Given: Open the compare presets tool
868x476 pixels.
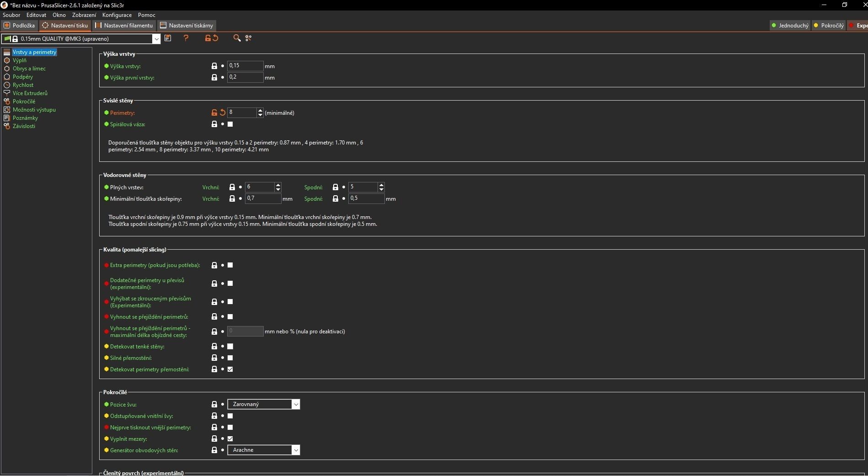Looking at the screenshot, I should 249,38.
